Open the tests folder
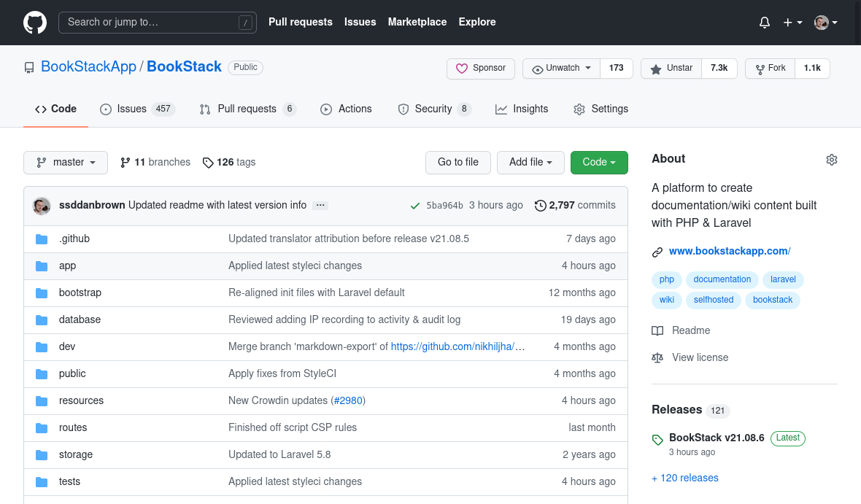Screen dimensions: 861x504 70,481
